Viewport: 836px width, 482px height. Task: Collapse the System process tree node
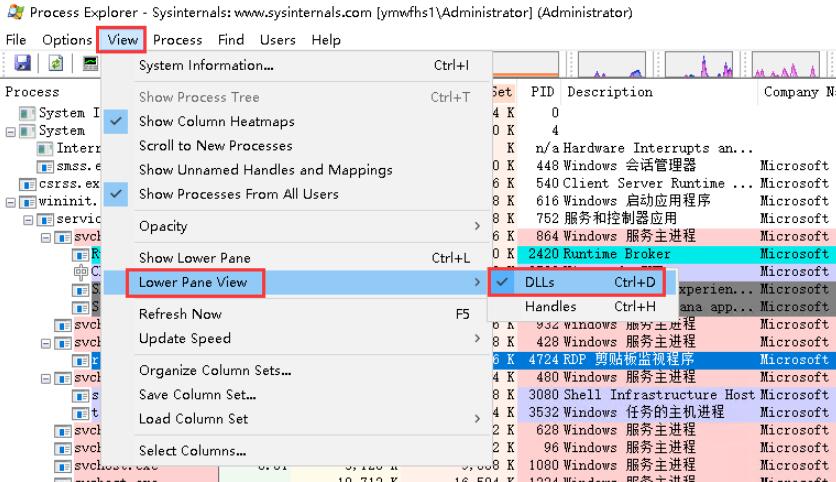tap(10, 131)
